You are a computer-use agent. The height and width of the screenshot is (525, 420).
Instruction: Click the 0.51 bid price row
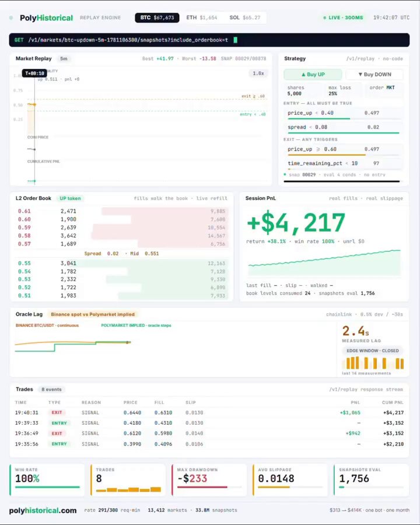[121, 295]
